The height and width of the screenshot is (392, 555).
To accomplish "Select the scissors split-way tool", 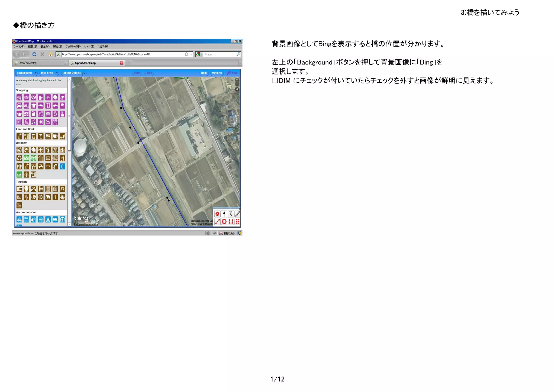I will pos(231,214).
